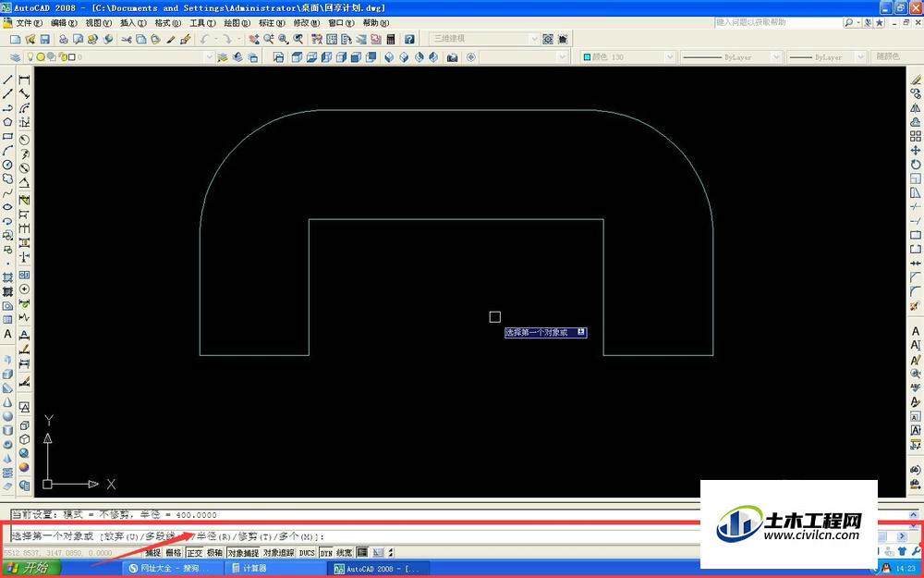Click the command line input area
Viewport: 924px width, 578px height.
tap(354, 536)
